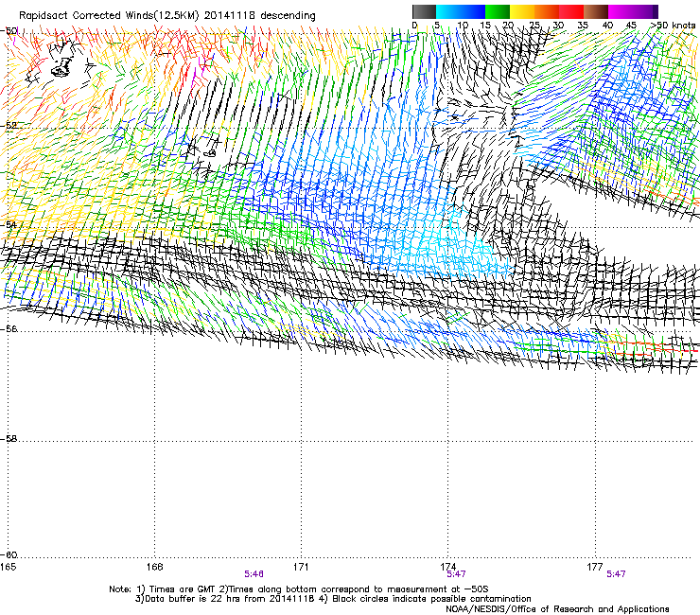This screenshot has height=615, width=700.
Task: Click the "10" label under the color bar
Action: coord(463,25)
